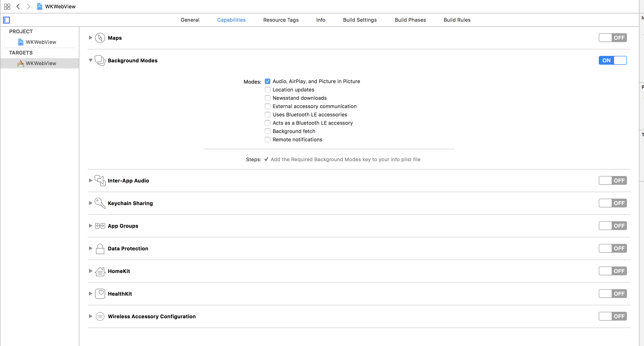Viewport: 644px width, 346px height.
Task: Expand the HomeKit section triangle
Action: 90,271
